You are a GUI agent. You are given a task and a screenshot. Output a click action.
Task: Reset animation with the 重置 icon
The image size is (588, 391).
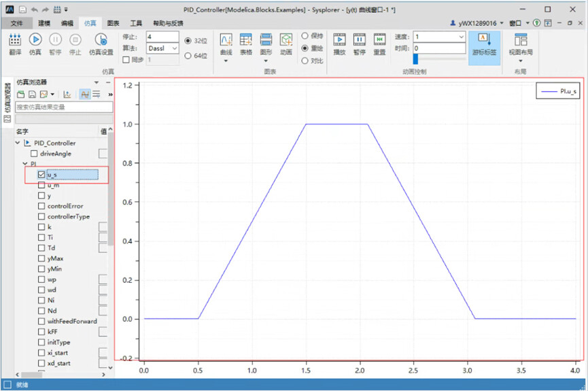pos(379,39)
